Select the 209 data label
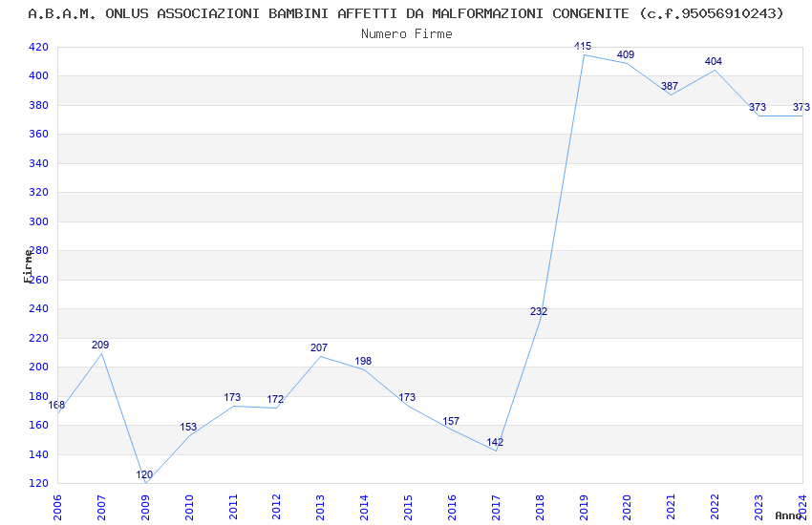 pyautogui.click(x=100, y=345)
